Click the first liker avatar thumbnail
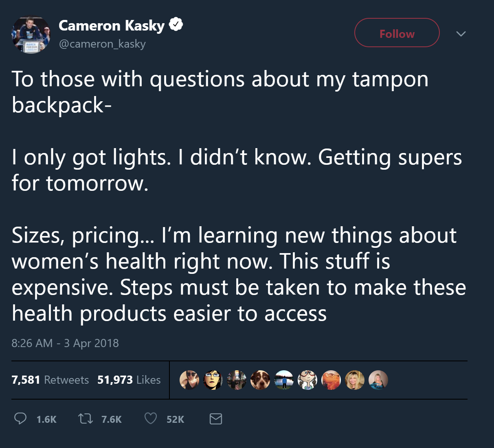The height and width of the screenshot is (448, 494). click(x=189, y=380)
